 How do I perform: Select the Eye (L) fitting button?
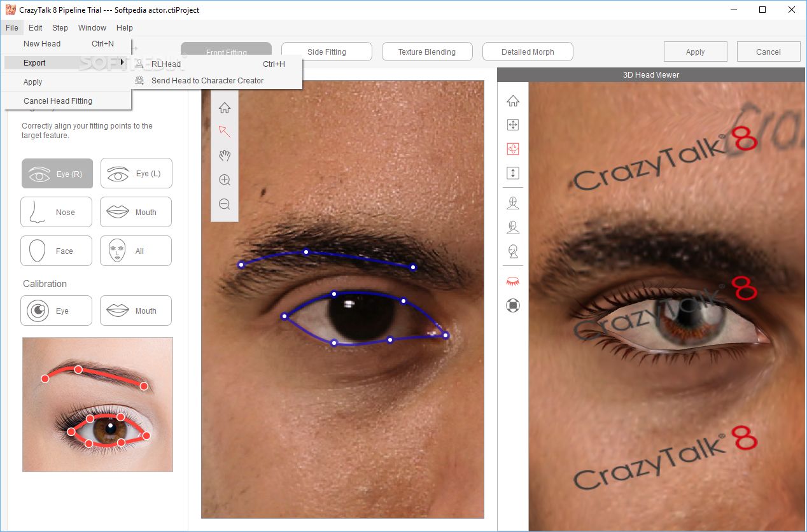point(136,174)
